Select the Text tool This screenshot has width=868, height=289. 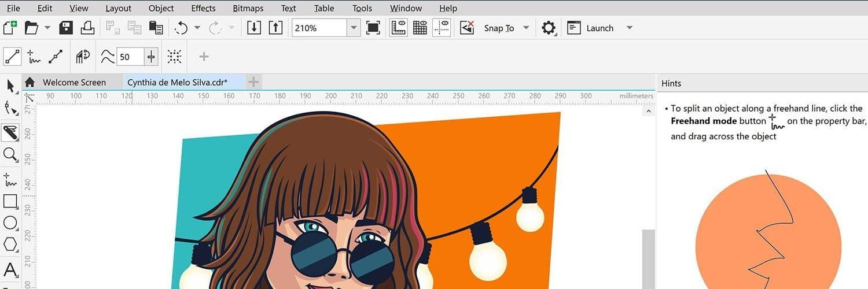[x=10, y=269]
